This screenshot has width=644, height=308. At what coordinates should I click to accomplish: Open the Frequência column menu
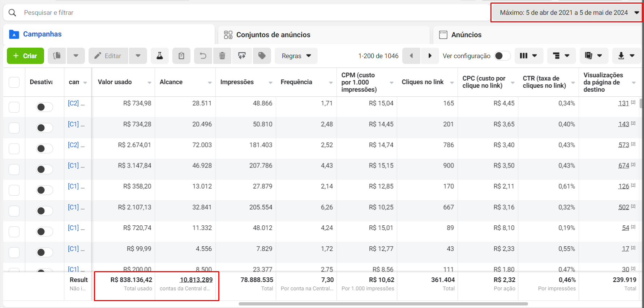point(331,83)
